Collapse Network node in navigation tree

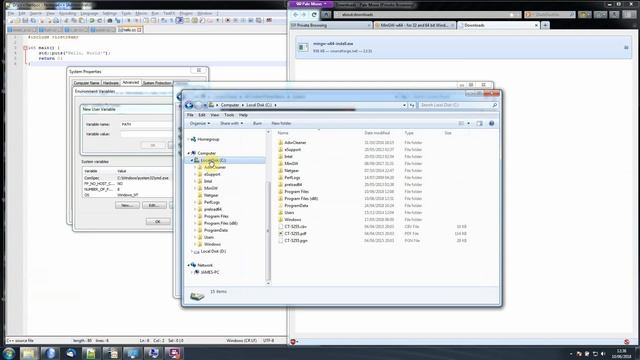(189, 265)
